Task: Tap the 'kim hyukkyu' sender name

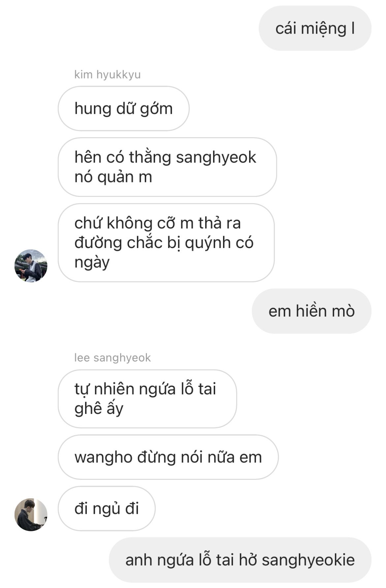Action: click(108, 75)
